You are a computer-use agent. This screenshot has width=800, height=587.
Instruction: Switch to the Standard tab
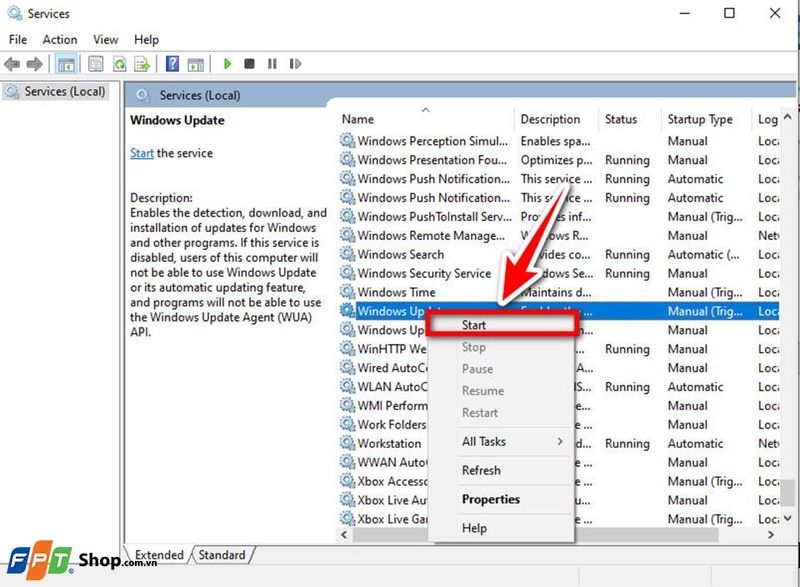point(222,555)
